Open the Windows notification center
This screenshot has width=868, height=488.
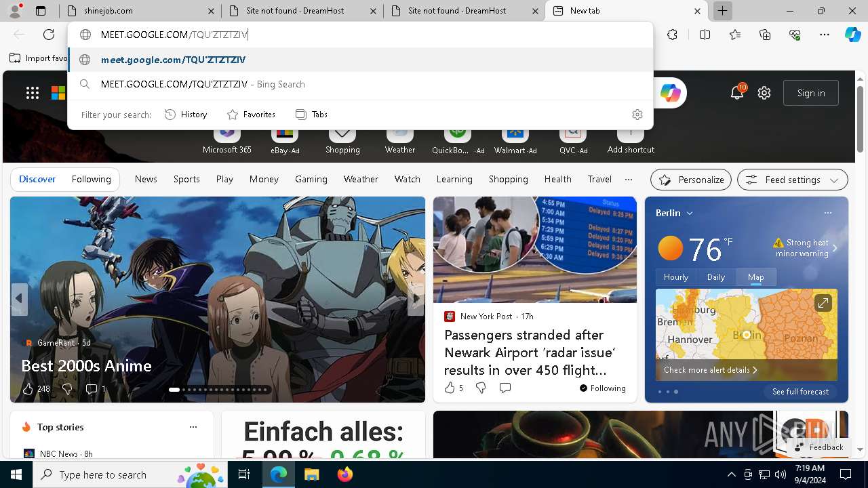click(x=846, y=474)
